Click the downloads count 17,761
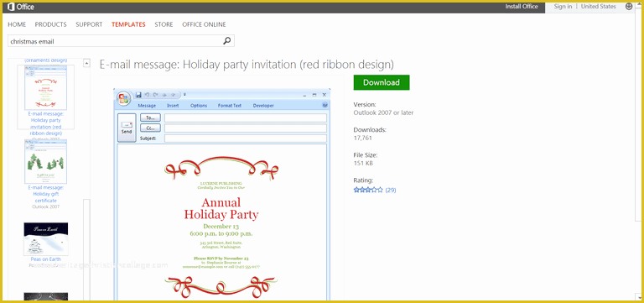644x303 pixels. (362, 138)
